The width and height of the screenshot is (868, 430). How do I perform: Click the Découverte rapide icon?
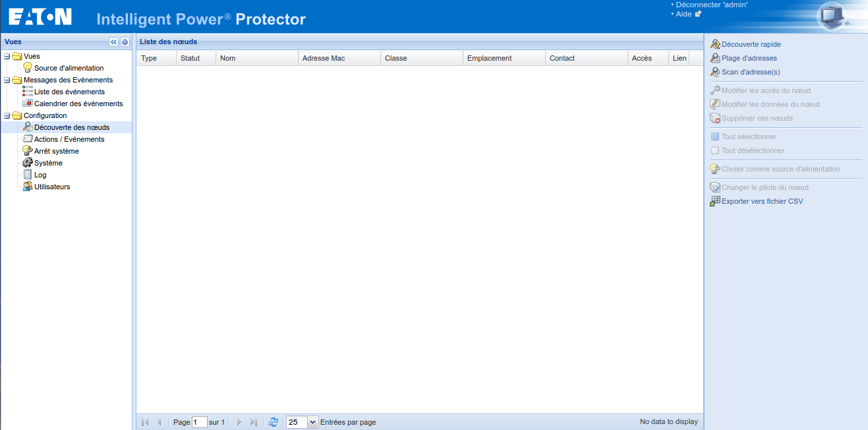715,44
